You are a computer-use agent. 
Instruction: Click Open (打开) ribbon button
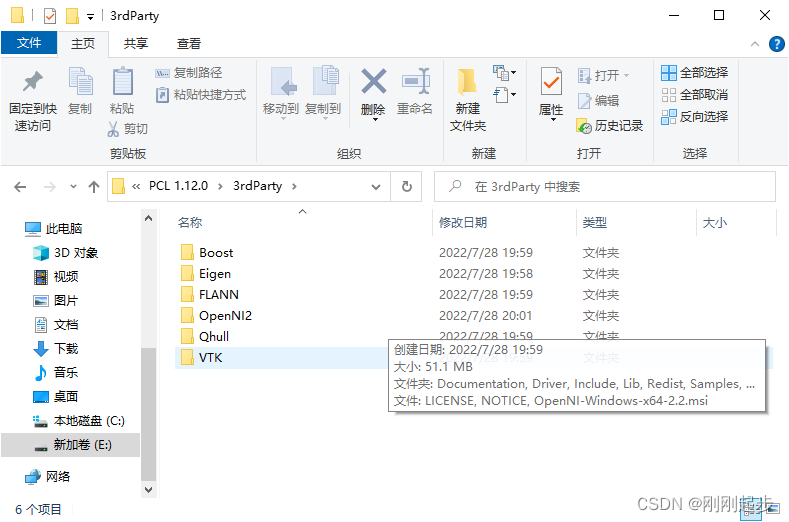click(604, 76)
